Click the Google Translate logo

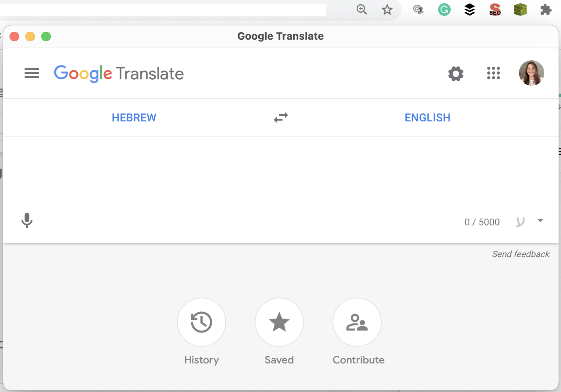(119, 74)
